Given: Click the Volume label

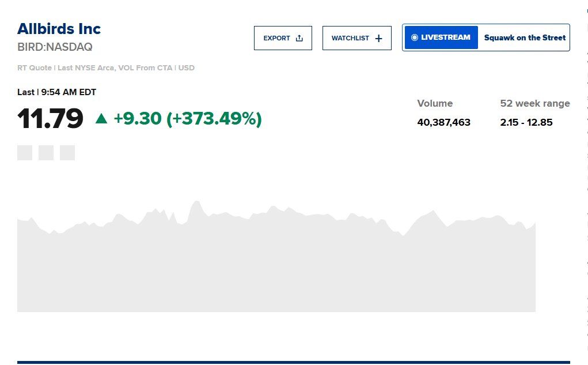Looking at the screenshot, I should pos(435,103).
